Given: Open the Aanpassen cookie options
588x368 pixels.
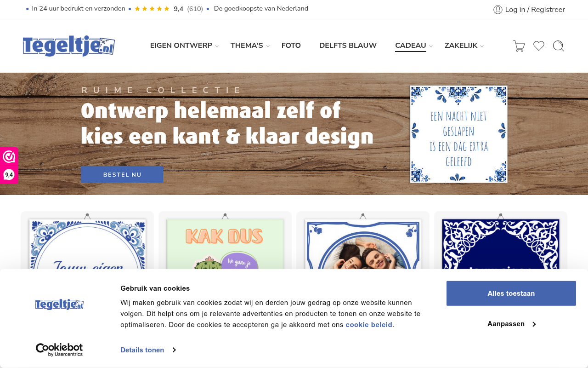Looking at the screenshot, I should pos(511,324).
